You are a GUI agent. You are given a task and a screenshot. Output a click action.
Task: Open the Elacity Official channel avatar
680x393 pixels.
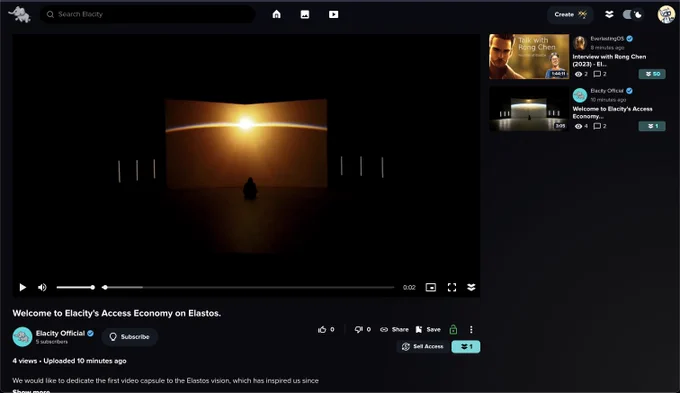click(x=22, y=337)
